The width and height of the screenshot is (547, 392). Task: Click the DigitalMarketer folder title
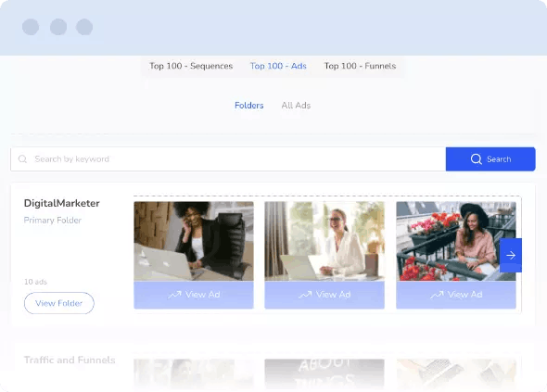click(62, 203)
